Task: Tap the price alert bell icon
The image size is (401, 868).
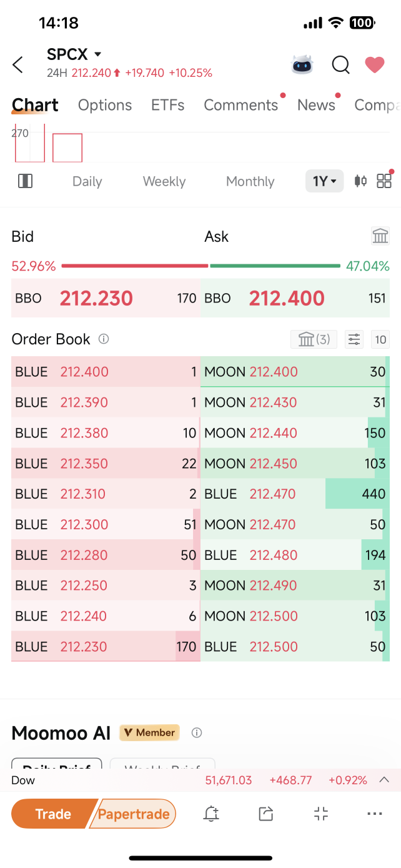Action: click(x=211, y=814)
